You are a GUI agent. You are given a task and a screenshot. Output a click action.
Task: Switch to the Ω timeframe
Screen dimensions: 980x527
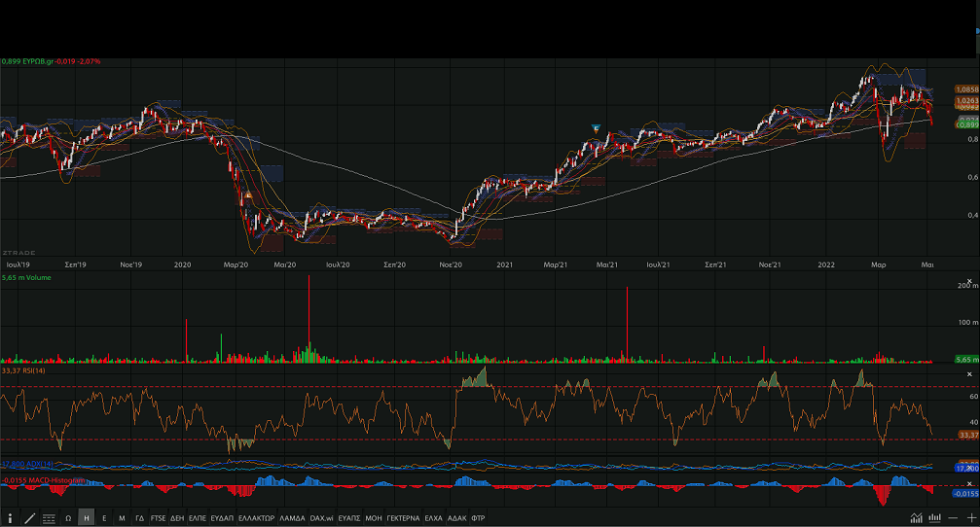pos(68,518)
